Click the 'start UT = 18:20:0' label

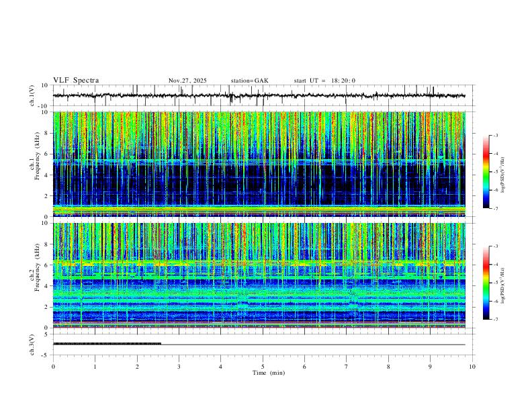(x=324, y=81)
